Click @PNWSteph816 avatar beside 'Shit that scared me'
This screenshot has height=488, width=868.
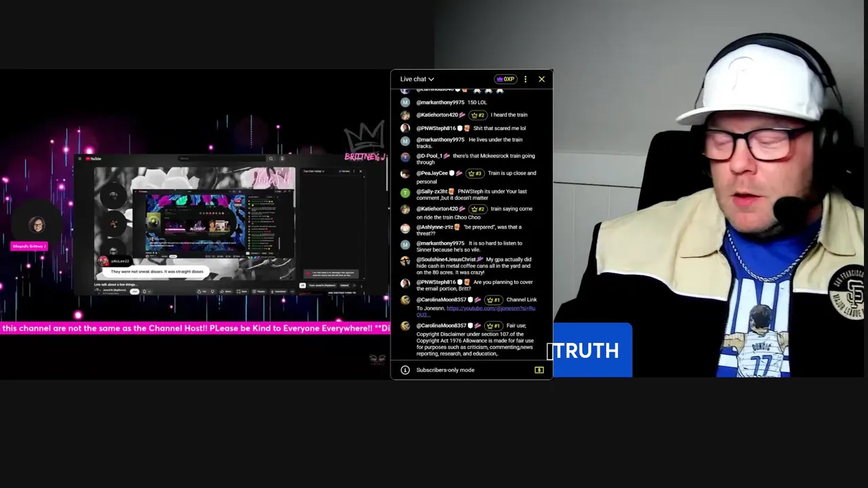coord(405,128)
